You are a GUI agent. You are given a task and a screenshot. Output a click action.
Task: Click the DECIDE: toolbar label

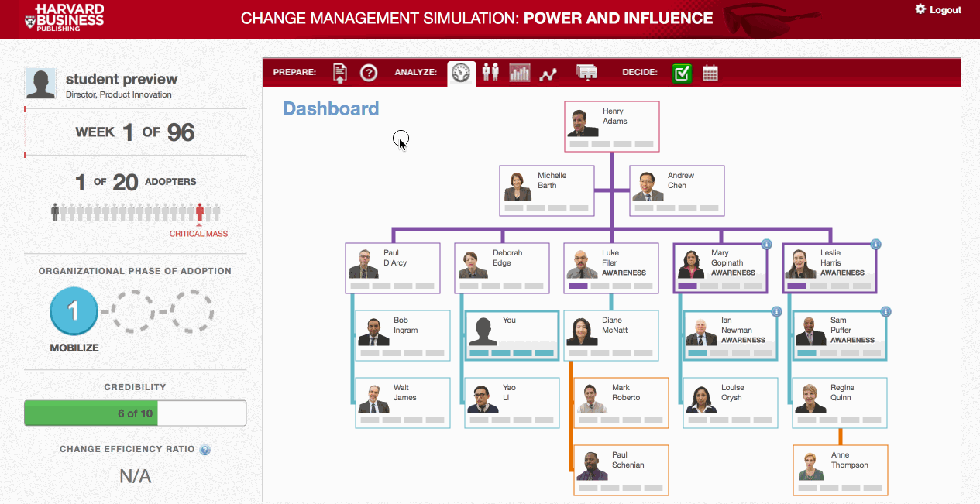640,73
